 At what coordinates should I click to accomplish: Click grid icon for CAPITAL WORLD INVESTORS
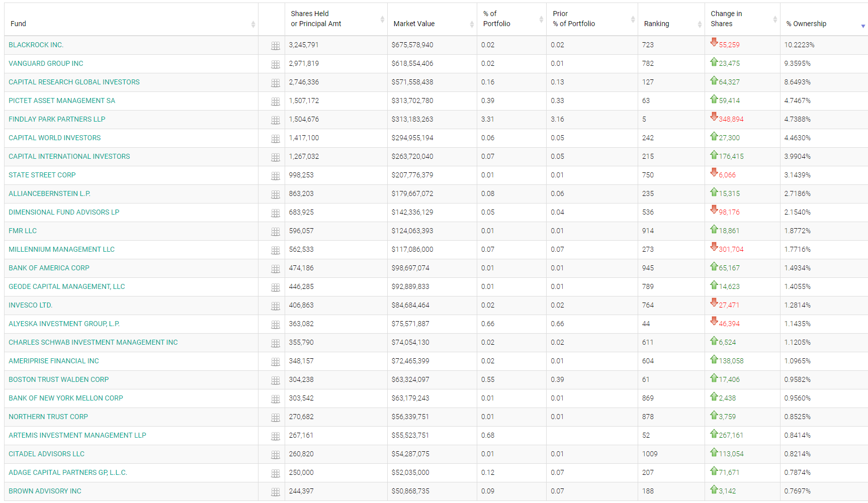click(x=276, y=139)
